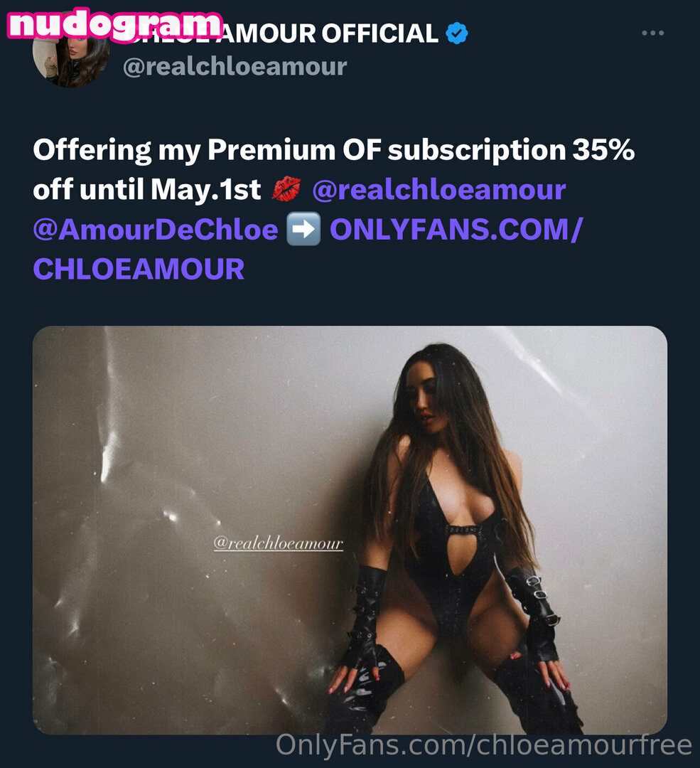Click the OFFICIAL word in the header

[x=380, y=33]
